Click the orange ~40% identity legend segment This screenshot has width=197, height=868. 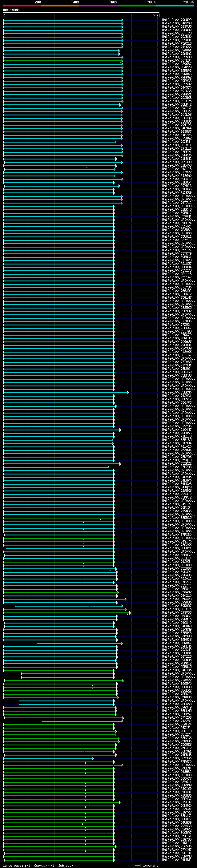click(60, 6)
